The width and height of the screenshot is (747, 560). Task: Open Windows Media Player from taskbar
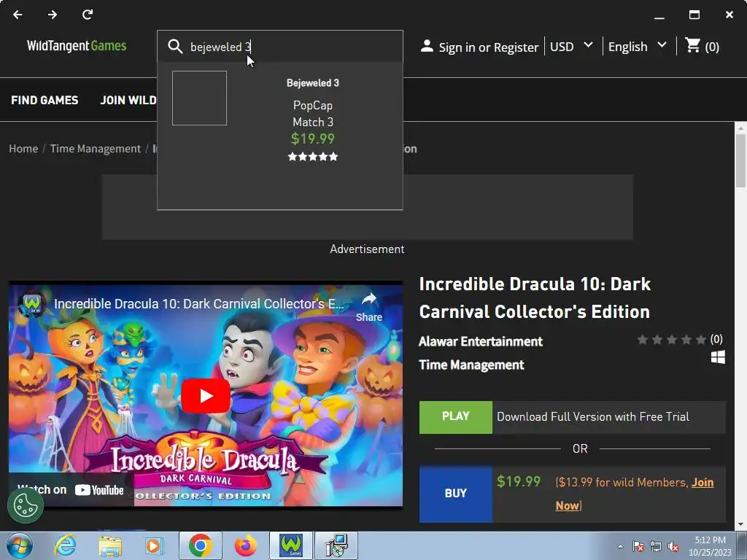click(x=153, y=545)
